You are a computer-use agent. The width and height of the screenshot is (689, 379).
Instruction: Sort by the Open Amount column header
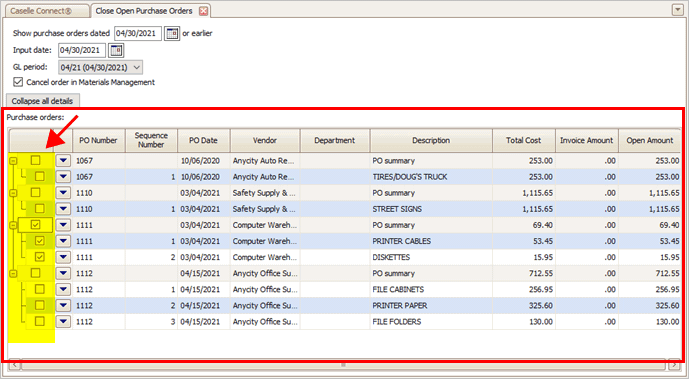650,141
